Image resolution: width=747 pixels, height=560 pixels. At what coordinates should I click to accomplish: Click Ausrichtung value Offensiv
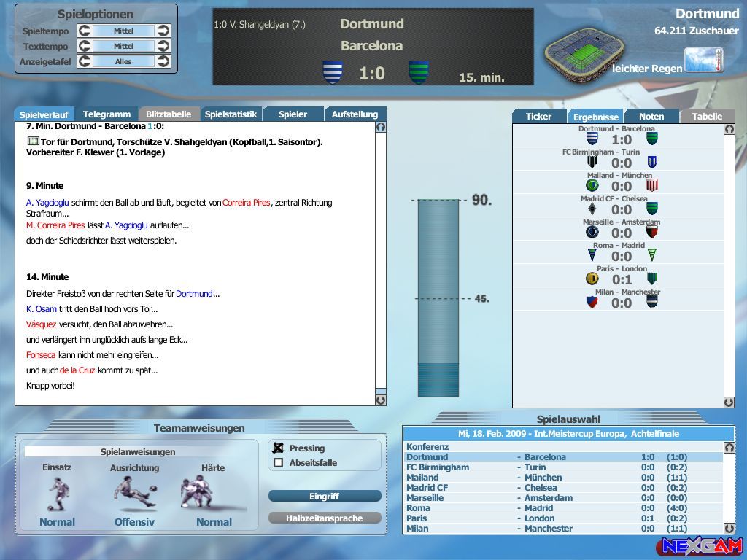click(134, 522)
